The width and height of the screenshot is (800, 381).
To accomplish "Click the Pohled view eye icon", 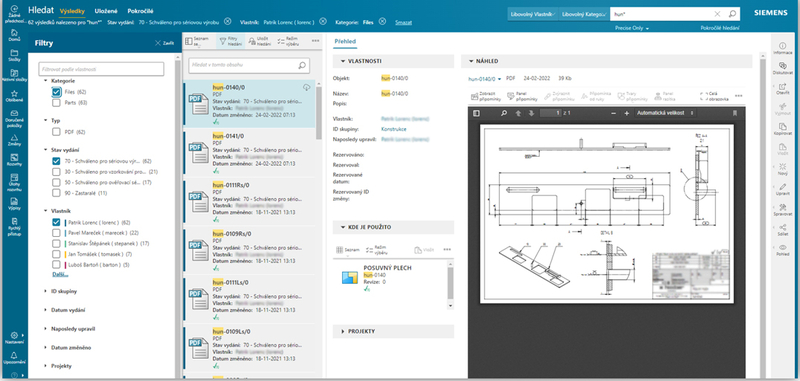I will (783, 249).
